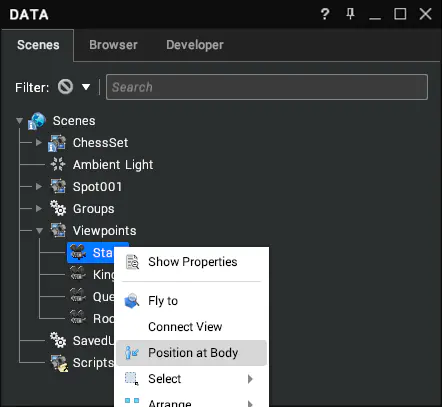Click the help question mark icon
Viewport: 442px width, 407px height.
point(325,14)
